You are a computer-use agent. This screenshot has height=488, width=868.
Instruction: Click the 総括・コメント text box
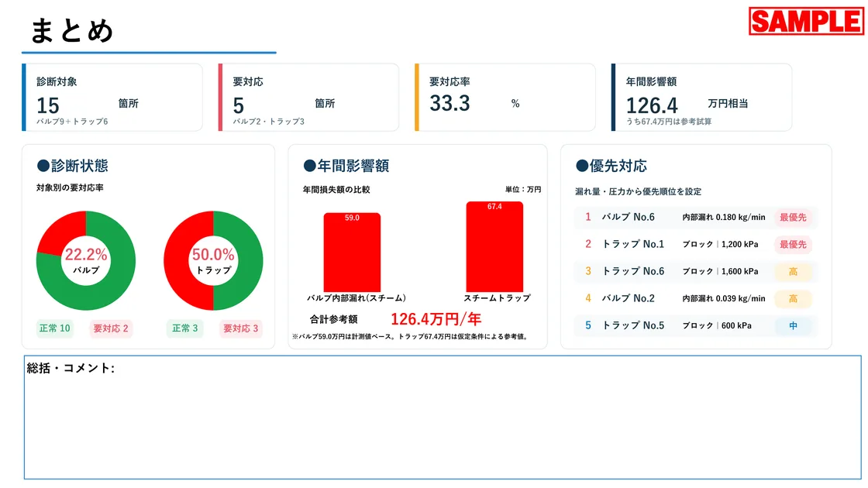click(443, 418)
